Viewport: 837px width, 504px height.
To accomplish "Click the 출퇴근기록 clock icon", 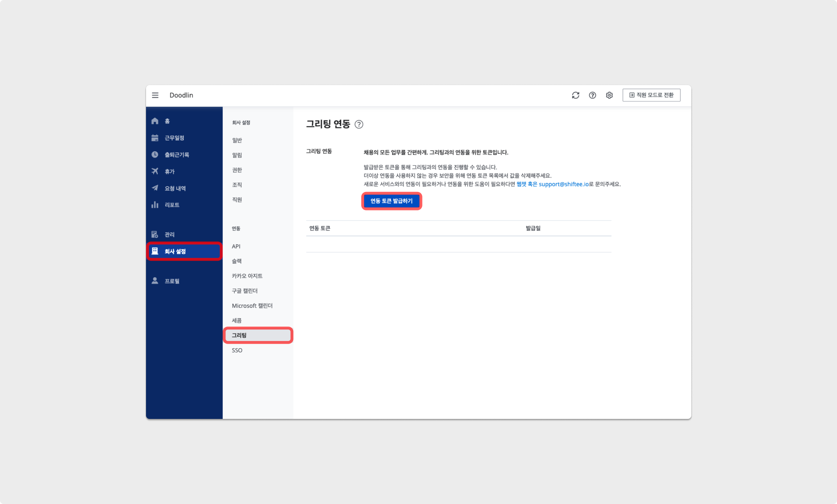I will [155, 155].
